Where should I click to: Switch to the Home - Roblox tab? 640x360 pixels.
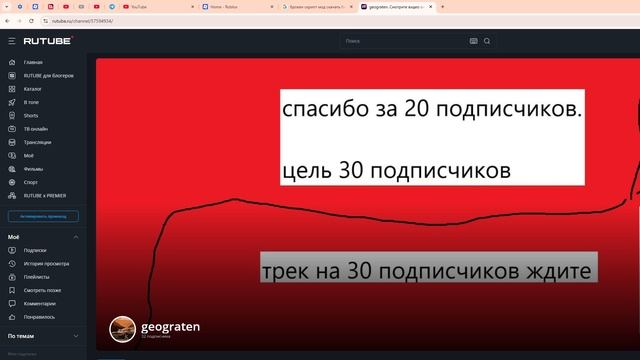(237, 7)
